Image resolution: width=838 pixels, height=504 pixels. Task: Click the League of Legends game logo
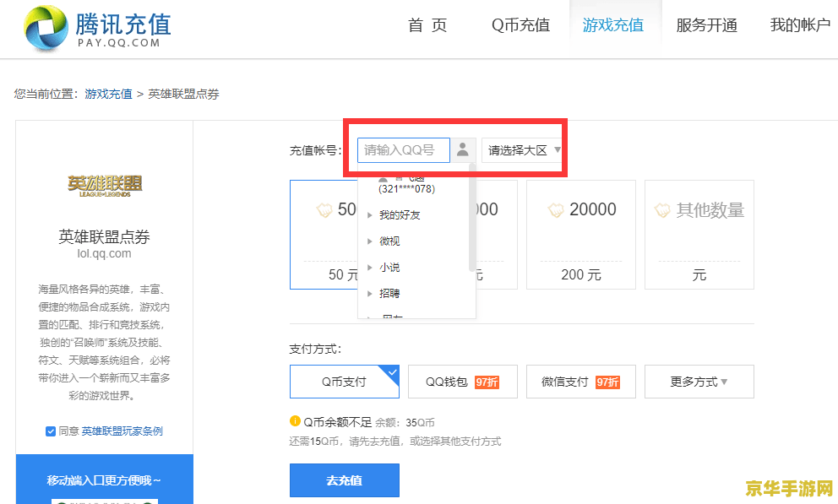105,185
